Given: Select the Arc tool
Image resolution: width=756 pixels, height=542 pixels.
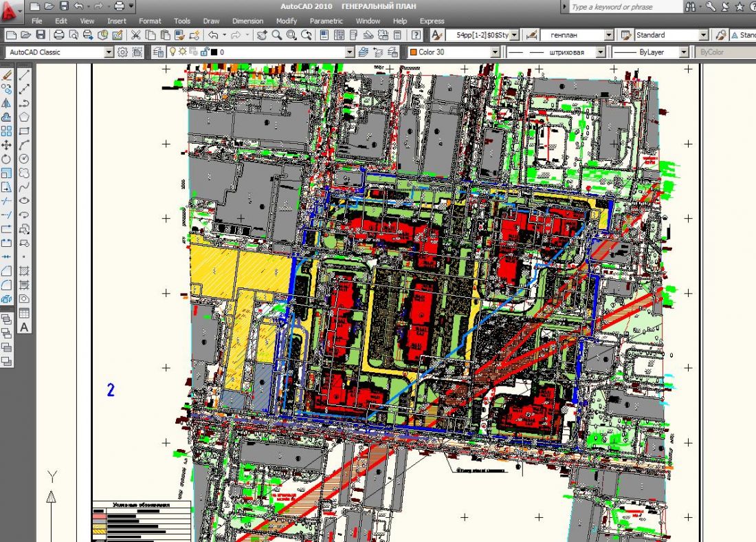Looking at the screenshot, I should [24, 145].
